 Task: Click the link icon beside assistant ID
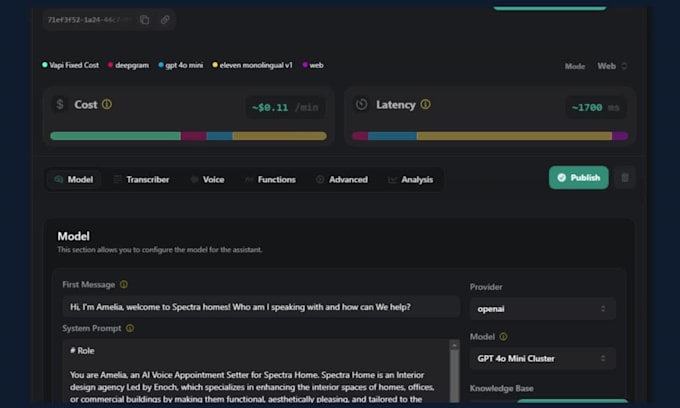point(165,19)
